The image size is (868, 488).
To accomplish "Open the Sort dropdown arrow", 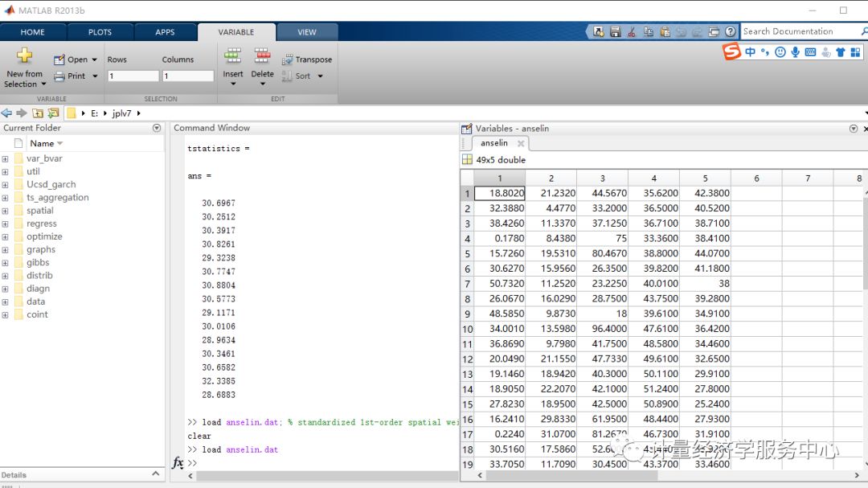I will pyautogui.click(x=320, y=76).
